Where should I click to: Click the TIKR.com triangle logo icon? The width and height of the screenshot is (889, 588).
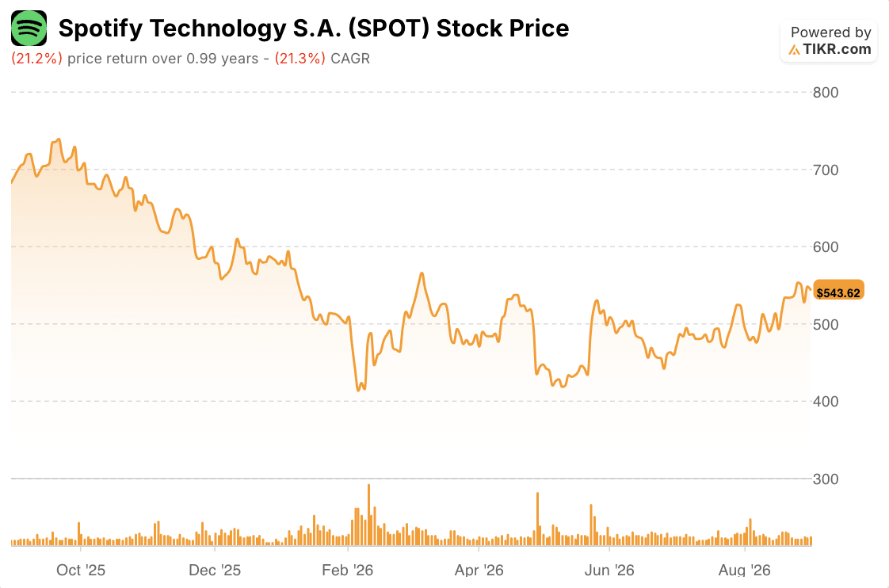coord(795,50)
